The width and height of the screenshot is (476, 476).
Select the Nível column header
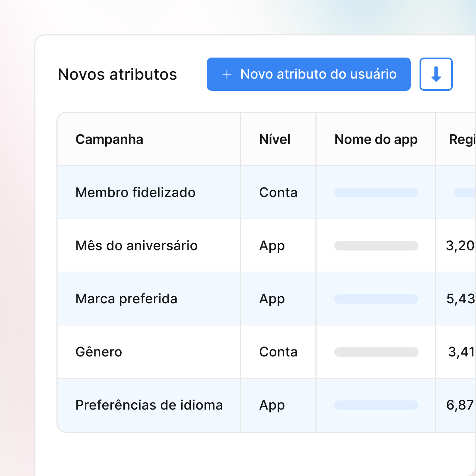coord(275,139)
